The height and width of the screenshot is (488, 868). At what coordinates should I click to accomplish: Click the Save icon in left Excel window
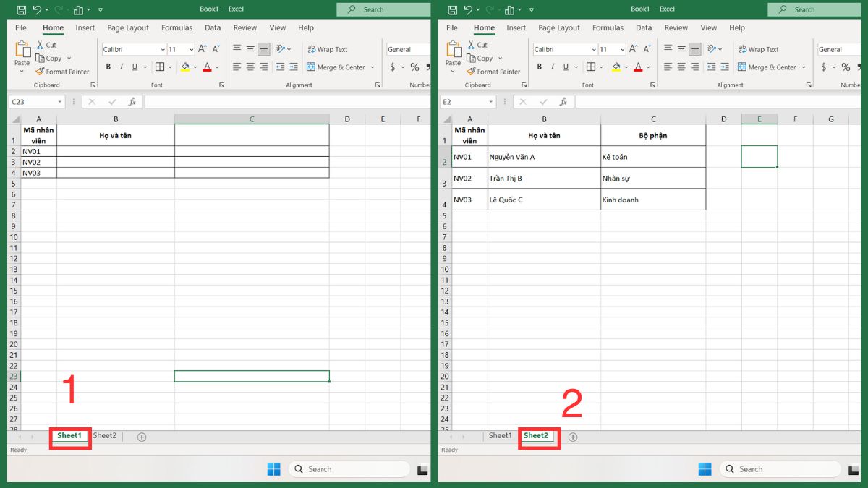tap(21, 9)
